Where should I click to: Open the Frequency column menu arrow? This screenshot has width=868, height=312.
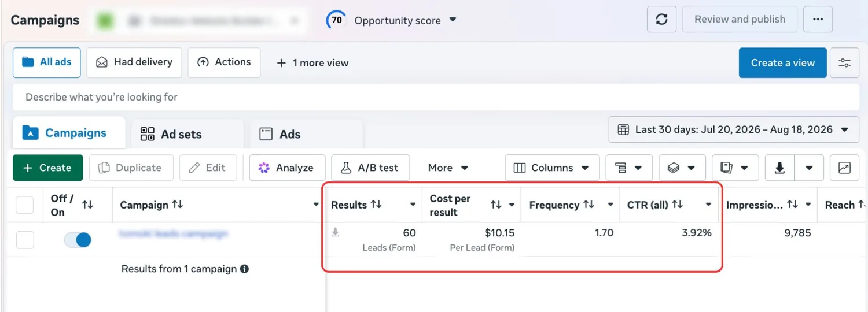point(610,205)
